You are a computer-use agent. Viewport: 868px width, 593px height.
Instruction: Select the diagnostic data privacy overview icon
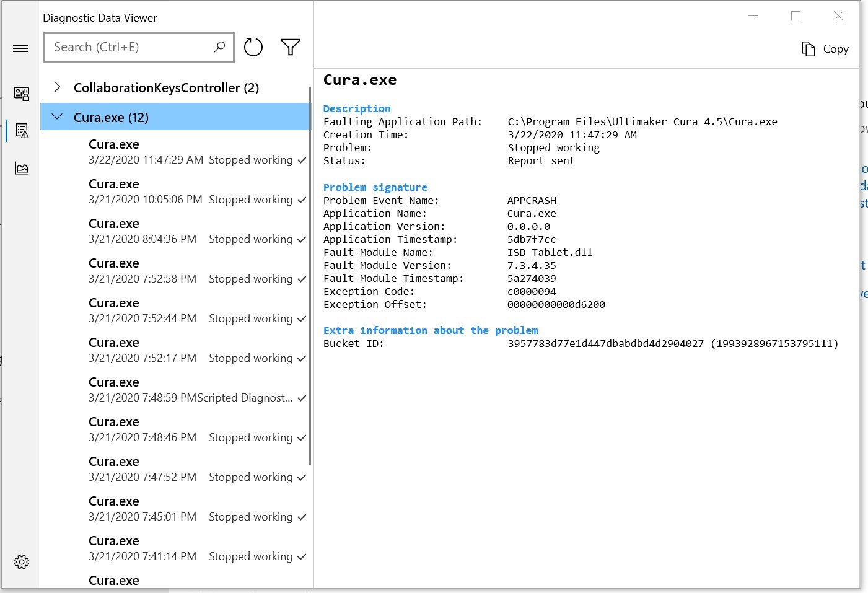tap(21, 94)
